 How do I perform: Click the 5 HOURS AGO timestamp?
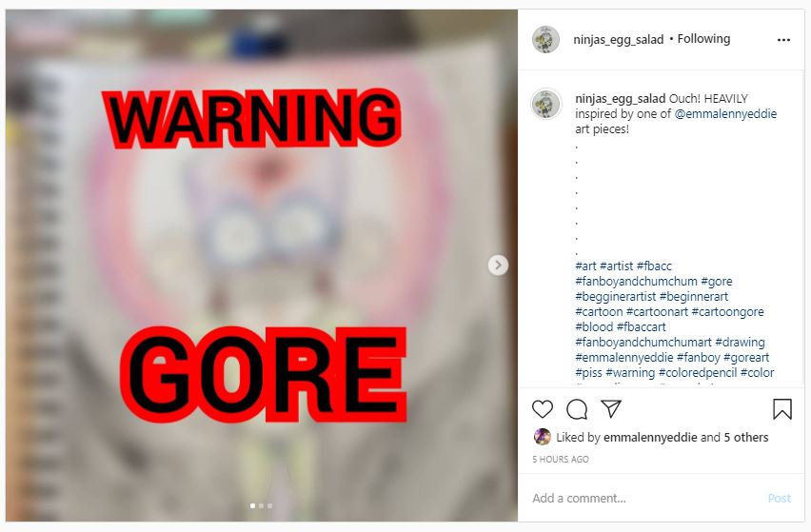(561, 459)
